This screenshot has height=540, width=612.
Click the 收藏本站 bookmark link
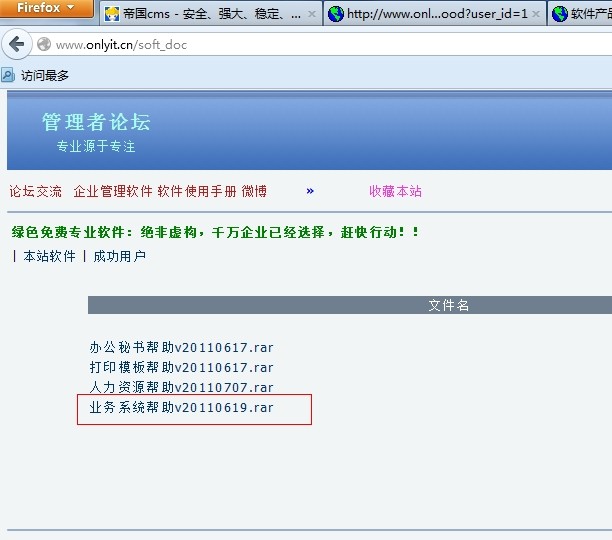point(395,191)
